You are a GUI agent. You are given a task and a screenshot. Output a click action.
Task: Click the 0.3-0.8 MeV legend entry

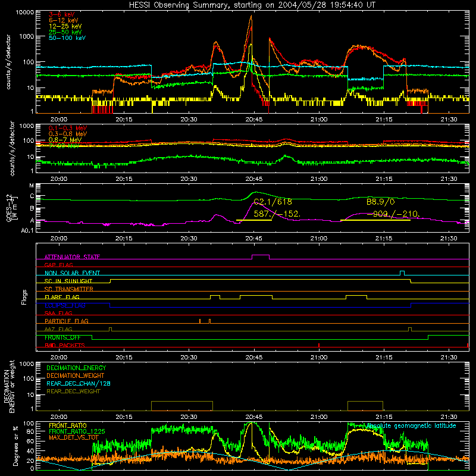[x=67, y=134]
